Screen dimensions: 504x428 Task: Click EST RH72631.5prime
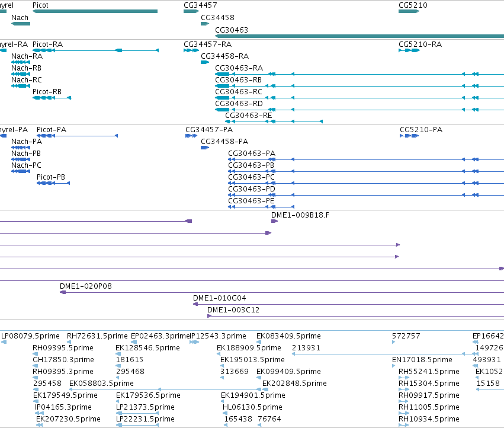(69, 342)
